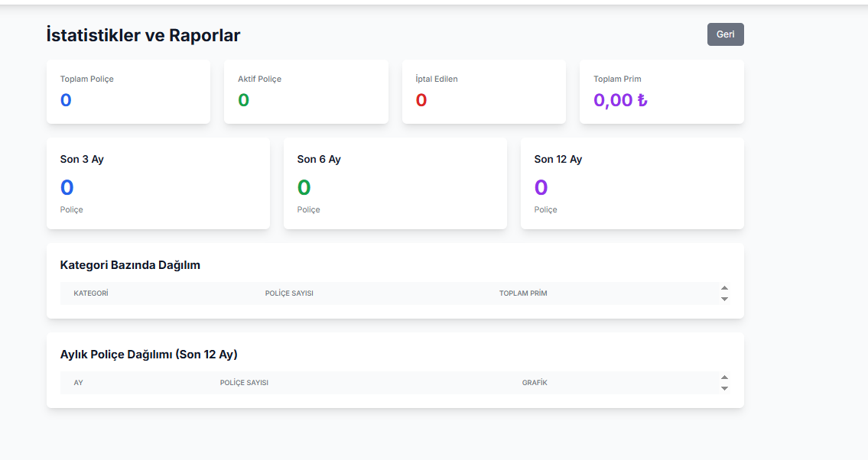Click scroll up arrow in Kategori table
Image resolution: width=868 pixels, height=460 pixels.
click(724, 288)
